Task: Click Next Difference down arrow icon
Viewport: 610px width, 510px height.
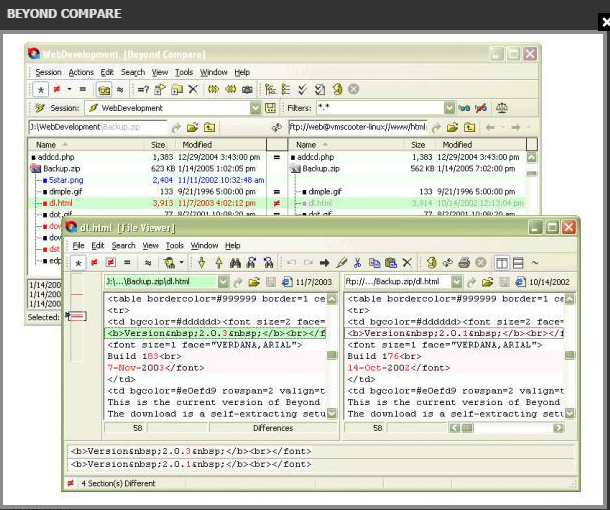Action: click(x=202, y=263)
